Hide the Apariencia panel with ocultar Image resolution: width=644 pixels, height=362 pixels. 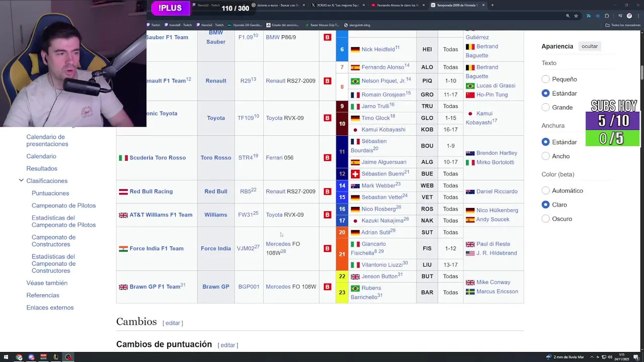(x=590, y=46)
